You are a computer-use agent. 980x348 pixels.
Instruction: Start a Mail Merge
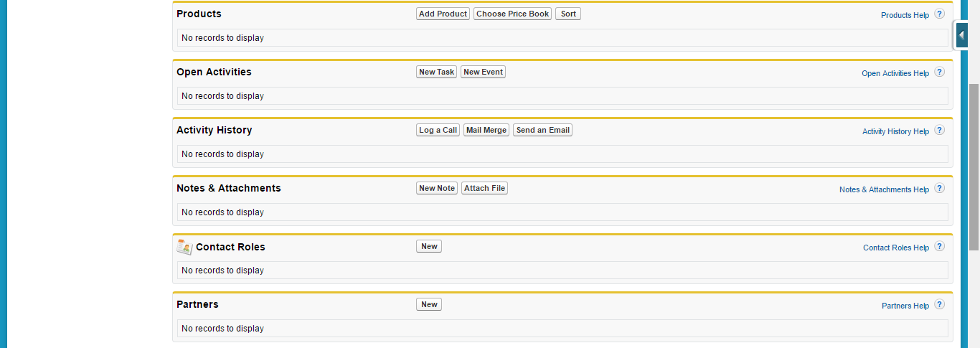tap(486, 130)
